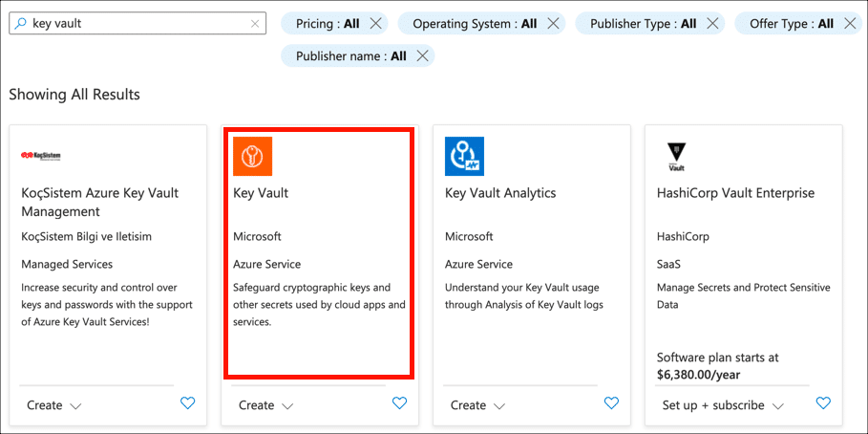Expand Create dropdown under Key Vault Analytics
The image size is (868, 434).
477,405
